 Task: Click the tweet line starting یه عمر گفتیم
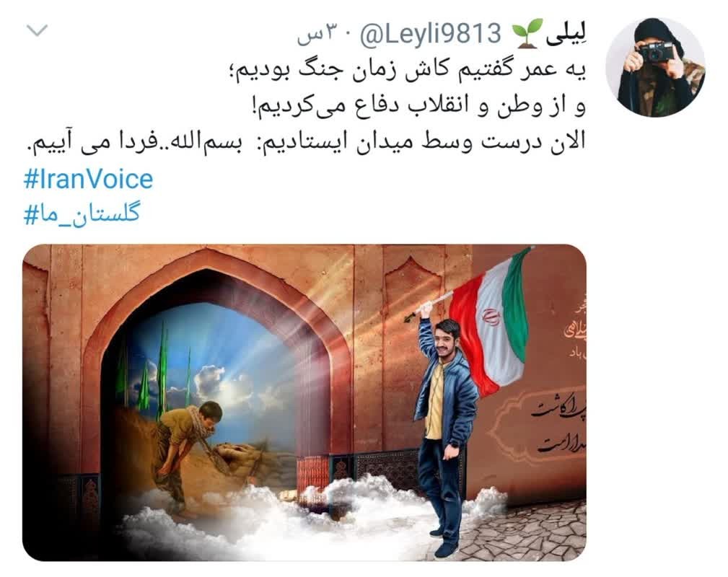tap(408, 71)
